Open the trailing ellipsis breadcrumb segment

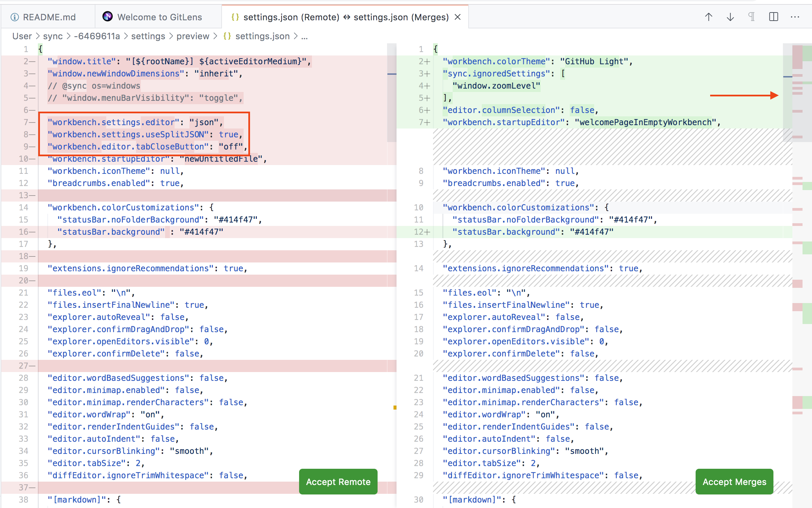tap(304, 36)
